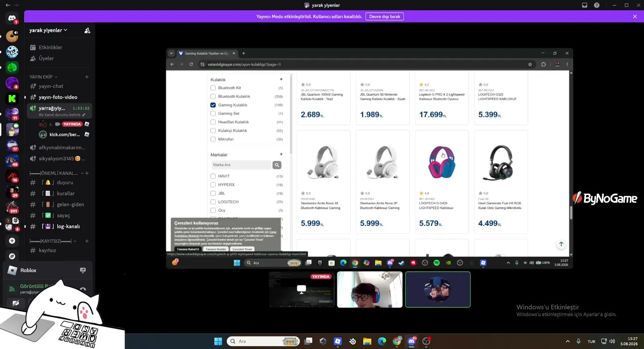Open server name dropdown menu
644x349 pixels.
(x=48, y=31)
